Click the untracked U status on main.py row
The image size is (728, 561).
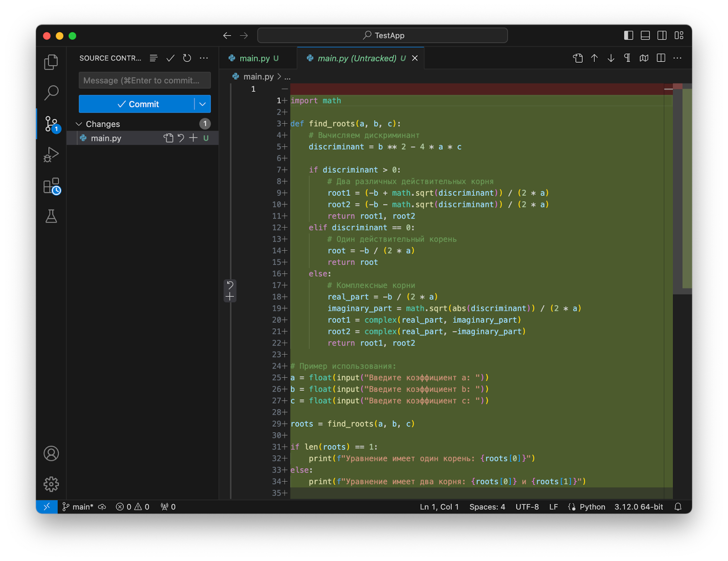pos(206,138)
